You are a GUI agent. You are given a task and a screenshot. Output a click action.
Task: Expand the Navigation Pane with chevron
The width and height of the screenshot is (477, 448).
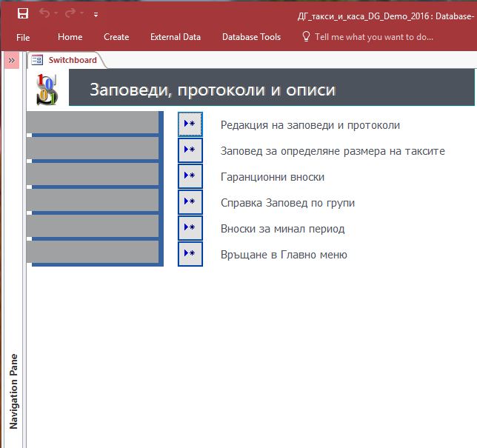click(12, 61)
